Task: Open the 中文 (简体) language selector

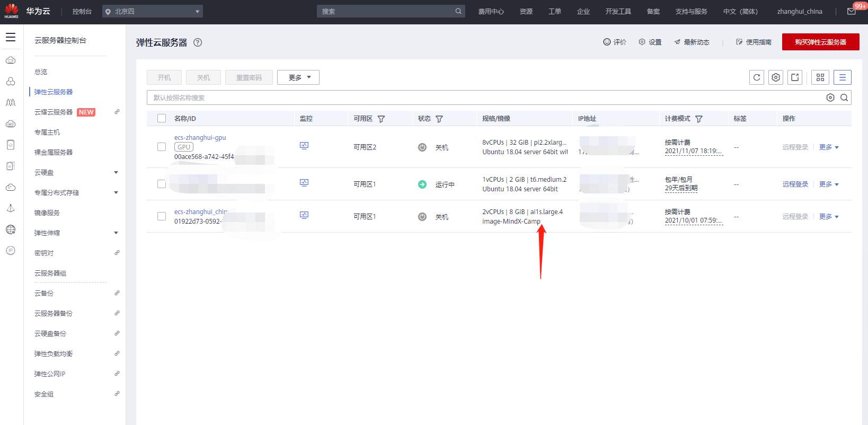Action: 740,11
